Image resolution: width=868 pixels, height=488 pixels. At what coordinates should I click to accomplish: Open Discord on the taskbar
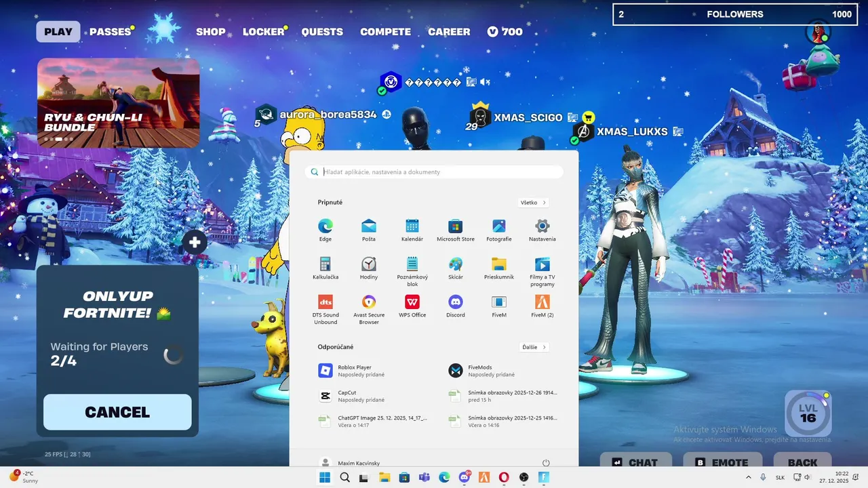click(465, 478)
